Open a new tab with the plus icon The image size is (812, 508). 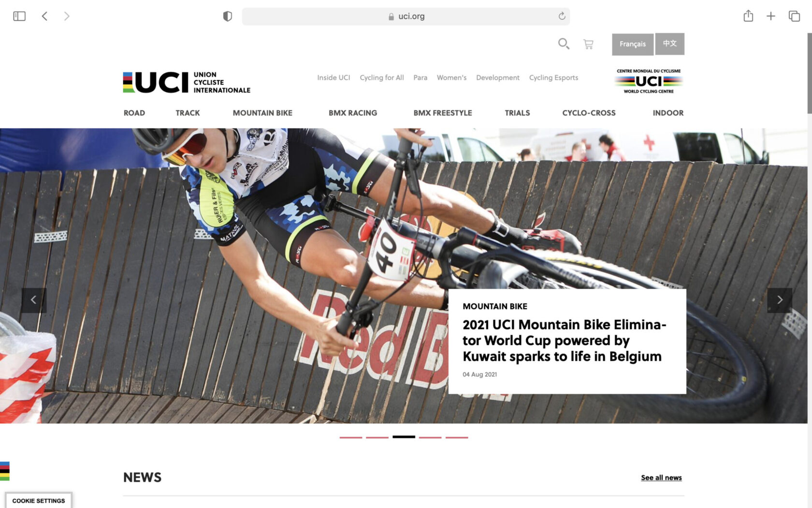tap(771, 16)
